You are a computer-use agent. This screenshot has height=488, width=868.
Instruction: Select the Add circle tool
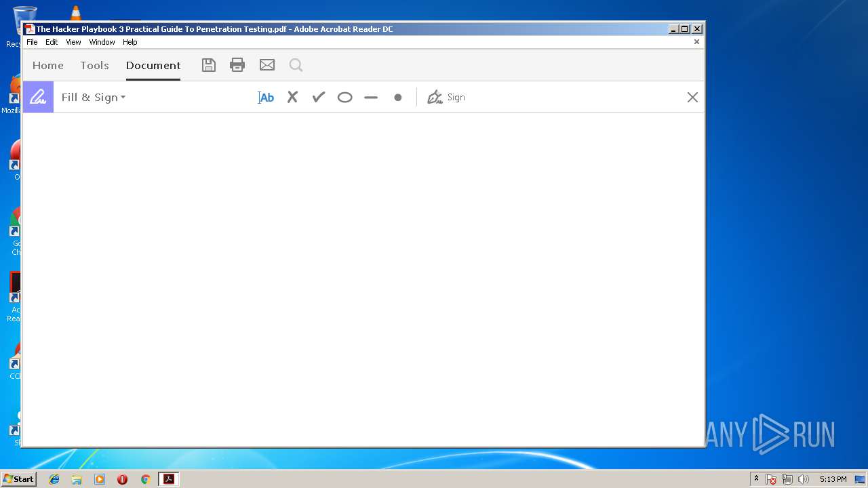pos(344,98)
